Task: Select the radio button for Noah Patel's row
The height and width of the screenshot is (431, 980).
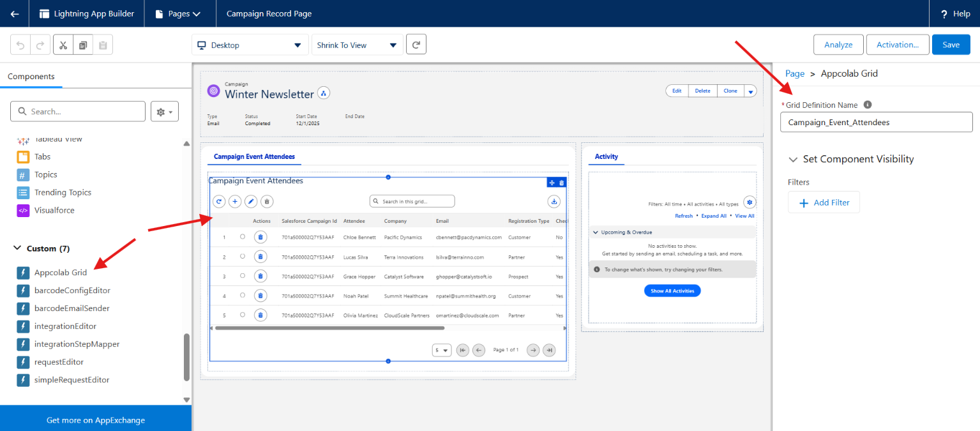Action: 242,295
